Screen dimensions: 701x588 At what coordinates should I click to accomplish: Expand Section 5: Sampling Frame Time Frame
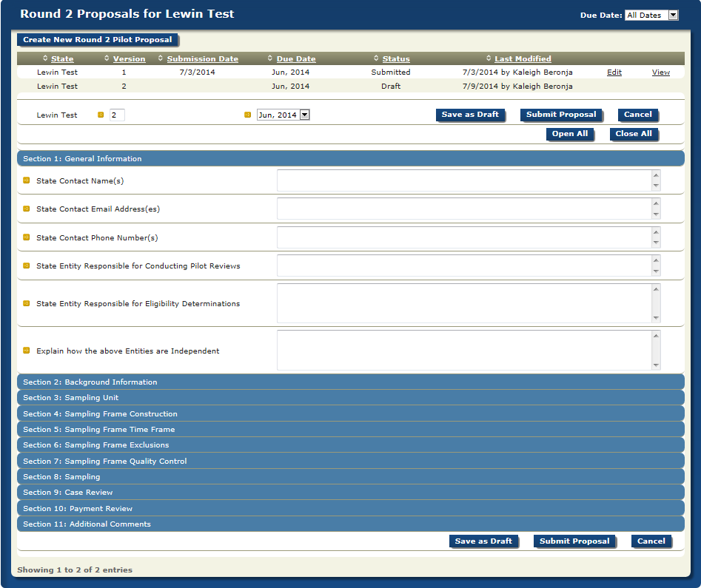tap(351, 430)
